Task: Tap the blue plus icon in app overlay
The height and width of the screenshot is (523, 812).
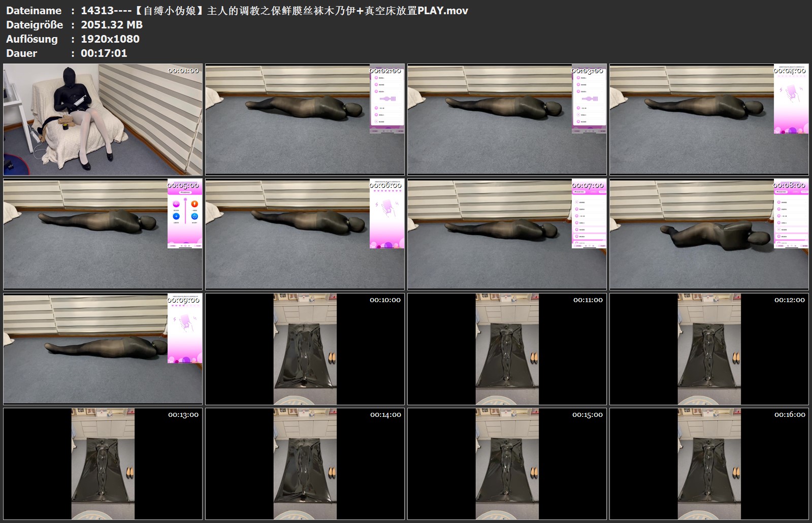Action: coord(176,216)
